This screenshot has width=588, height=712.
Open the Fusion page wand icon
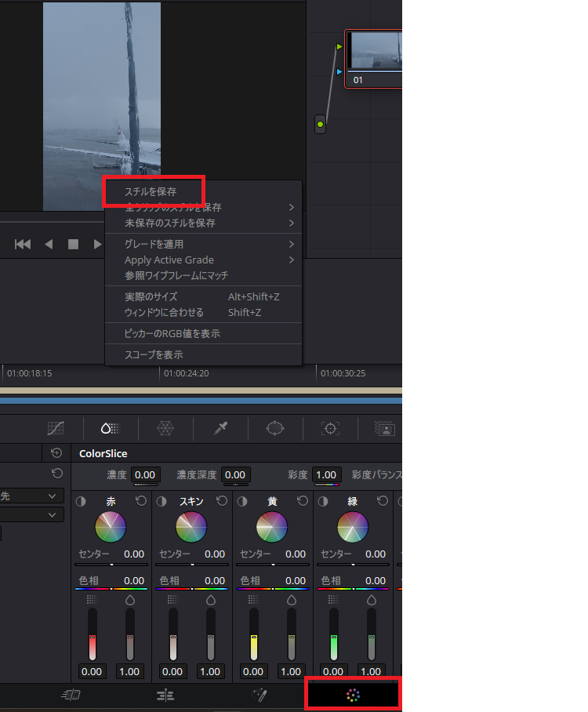click(260, 695)
